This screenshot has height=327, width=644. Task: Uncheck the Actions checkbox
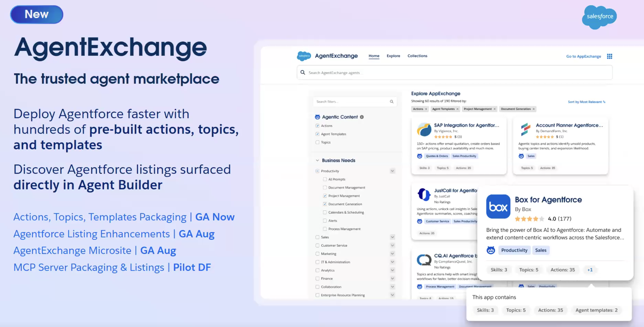click(317, 126)
